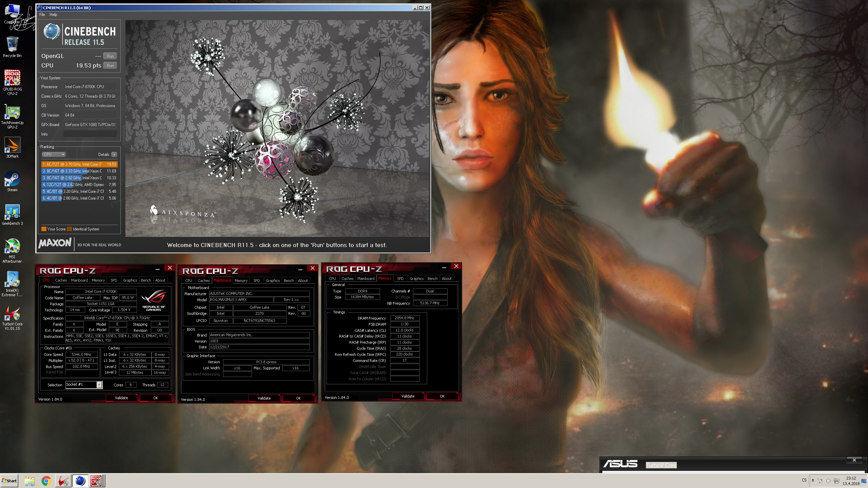The height and width of the screenshot is (488, 868).
Task: Click the Show Desktop tray icon
Action: [864, 481]
